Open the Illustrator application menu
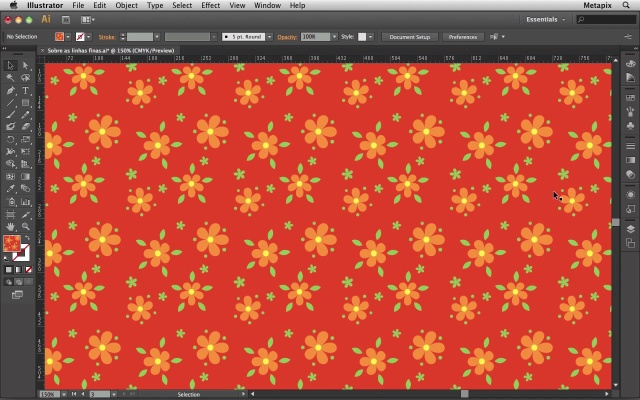This screenshot has width=640, height=400. (45, 5)
